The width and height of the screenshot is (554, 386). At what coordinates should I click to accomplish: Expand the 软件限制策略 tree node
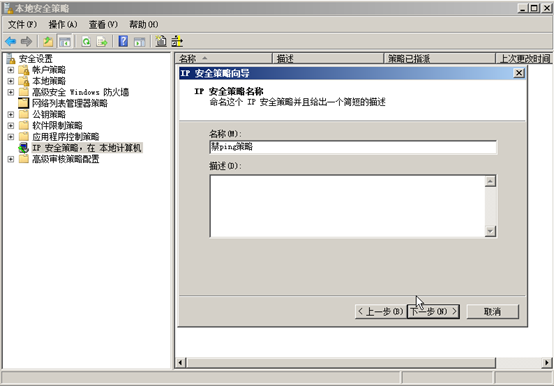coord(11,125)
